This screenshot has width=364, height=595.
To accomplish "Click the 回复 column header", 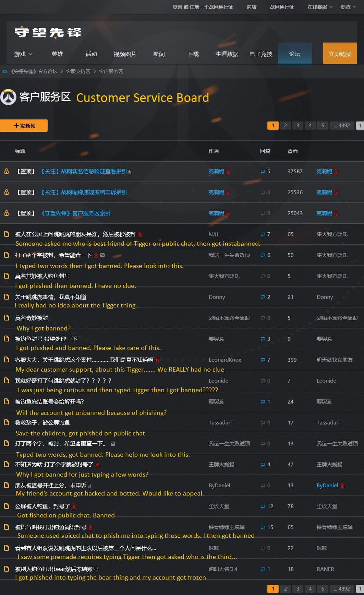I will tap(265, 151).
